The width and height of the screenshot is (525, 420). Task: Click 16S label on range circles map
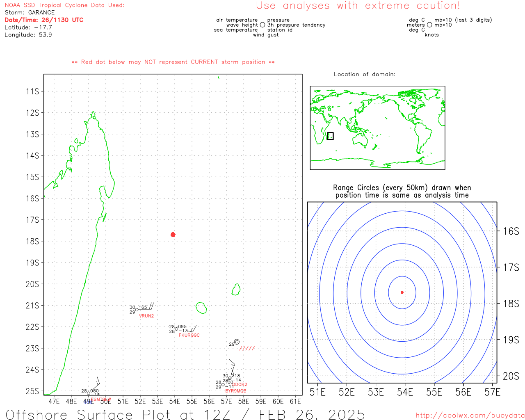(511, 231)
